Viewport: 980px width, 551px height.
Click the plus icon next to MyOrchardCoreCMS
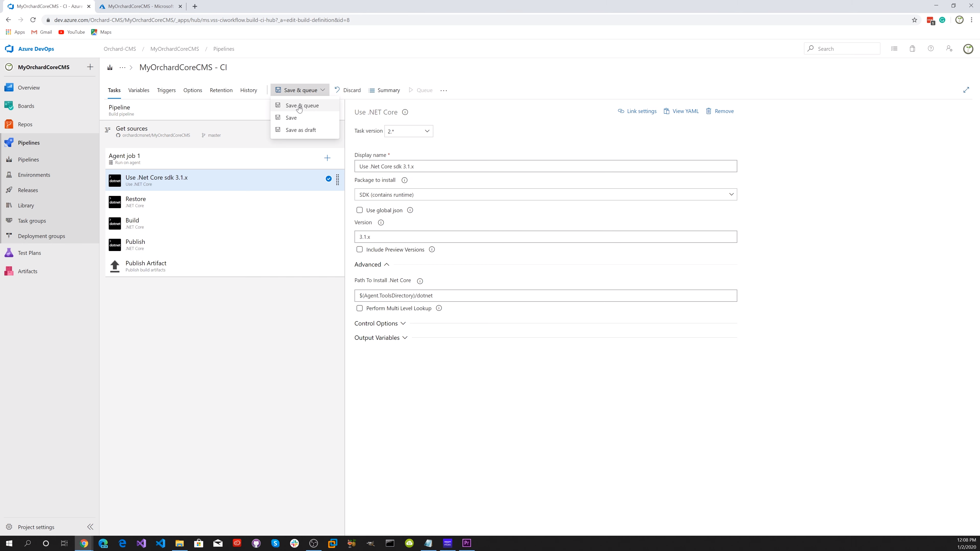90,67
